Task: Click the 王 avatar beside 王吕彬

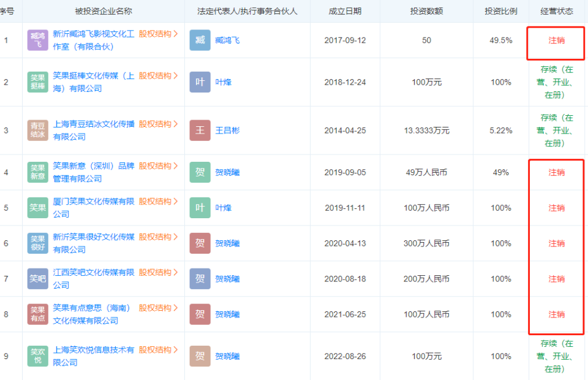Action: coord(200,130)
